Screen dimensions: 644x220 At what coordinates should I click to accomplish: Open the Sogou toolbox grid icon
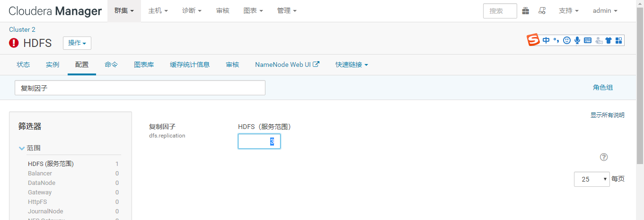tap(619, 40)
